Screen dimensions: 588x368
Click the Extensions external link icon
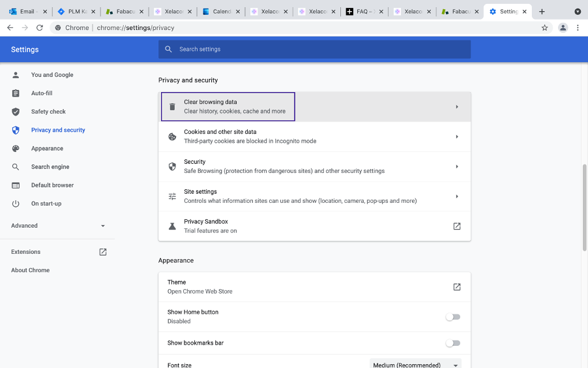click(x=102, y=252)
